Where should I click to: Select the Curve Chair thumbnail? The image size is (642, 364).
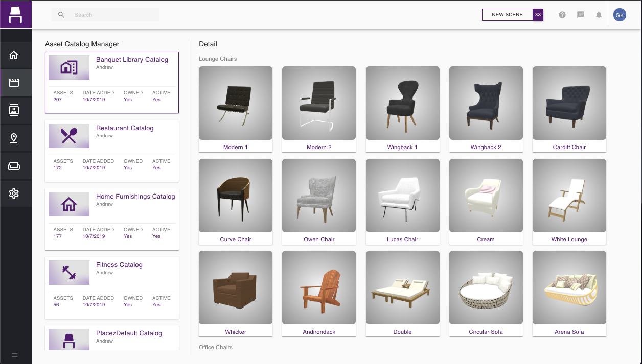[x=236, y=196]
